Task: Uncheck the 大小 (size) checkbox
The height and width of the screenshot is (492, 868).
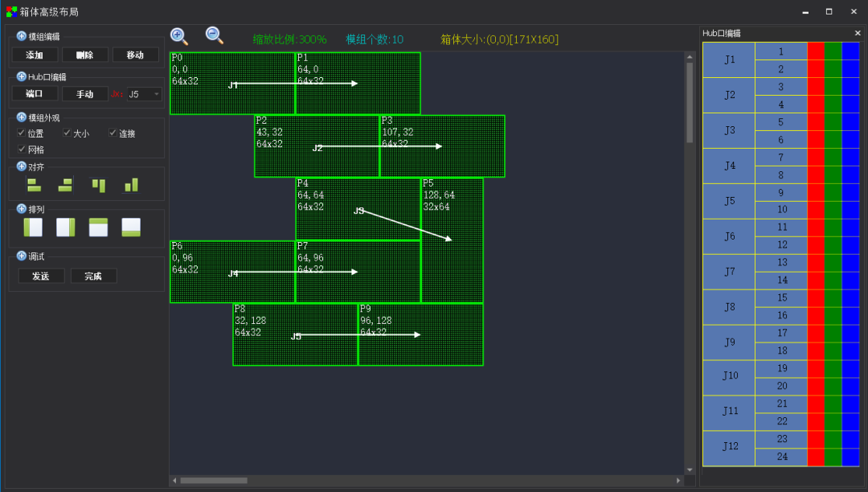Action: pos(68,133)
